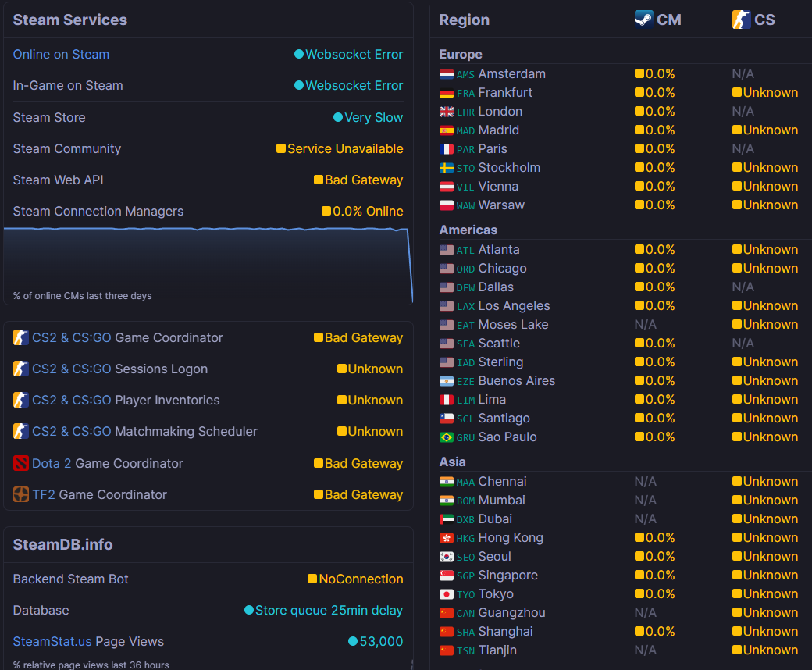Click the Websocket Error status for In-Game

[x=354, y=86]
